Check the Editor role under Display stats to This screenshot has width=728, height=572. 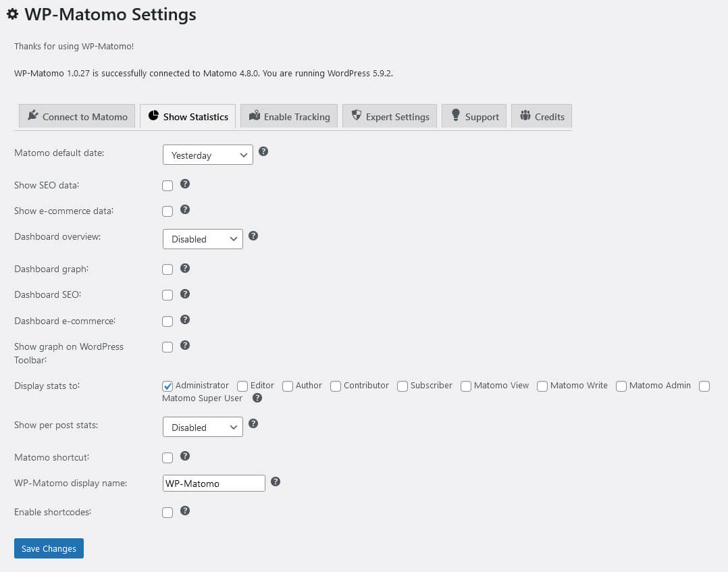coord(242,386)
